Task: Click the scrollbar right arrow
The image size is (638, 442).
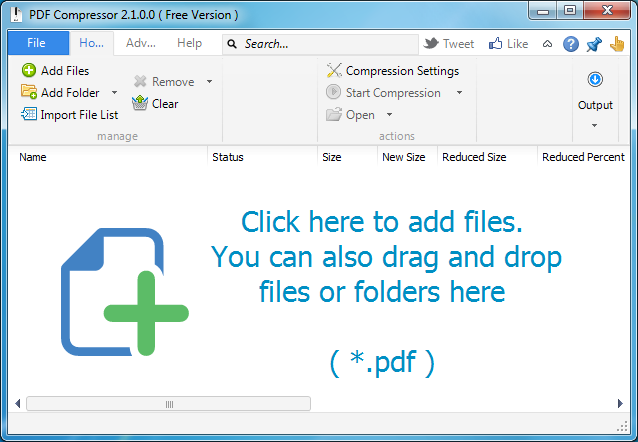Action: pyautogui.click(x=620, y=404)
